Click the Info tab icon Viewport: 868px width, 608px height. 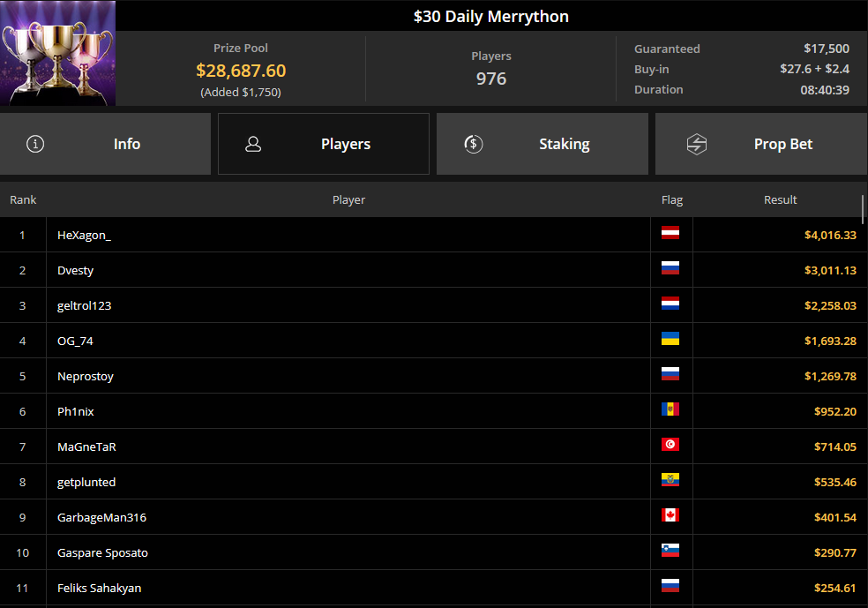pos(35,144)
